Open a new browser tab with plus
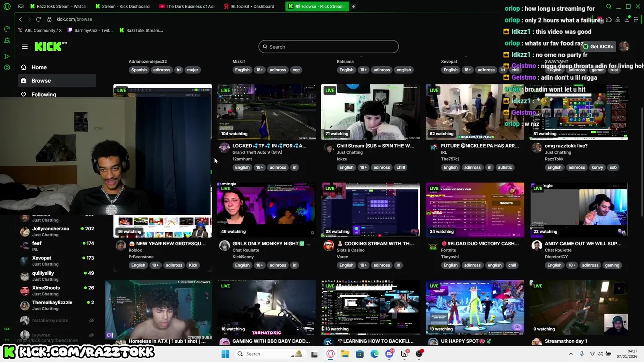The width and height of the screenshot is (644, 362). (353, 6)
